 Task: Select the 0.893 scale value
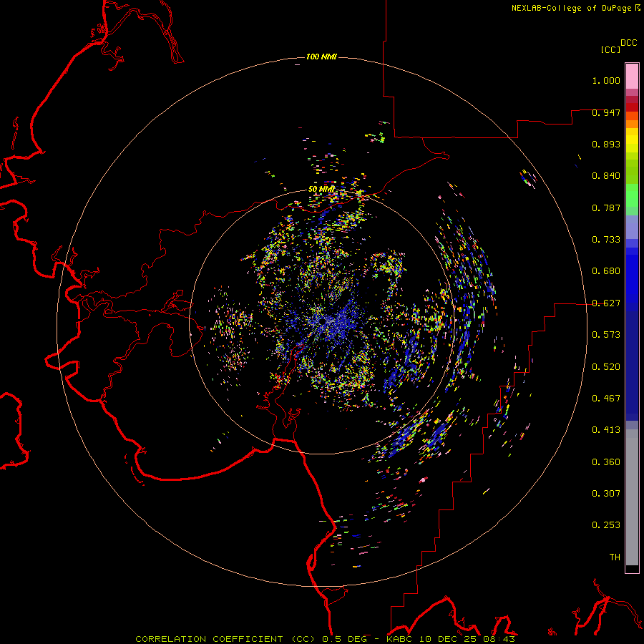[606, 144]
